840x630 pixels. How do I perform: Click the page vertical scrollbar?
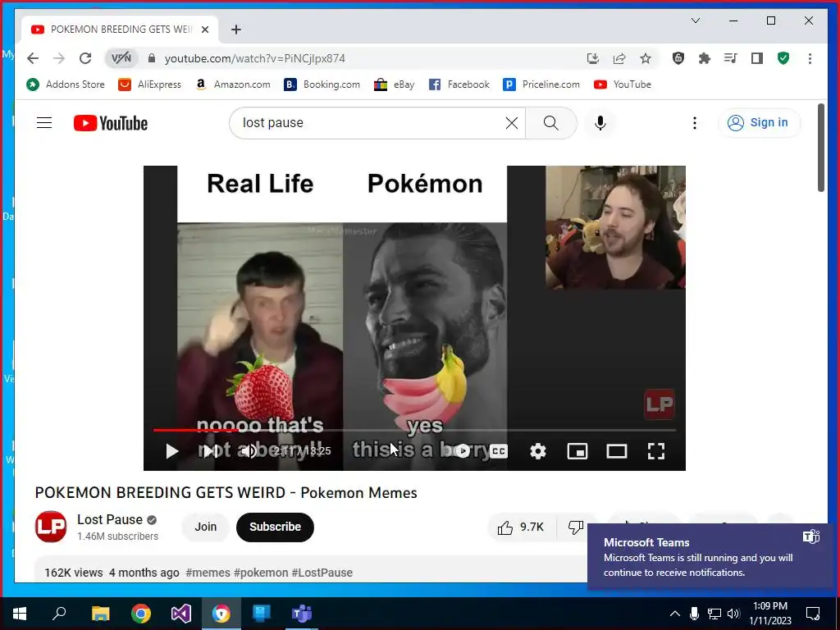[x=820, y=148]
